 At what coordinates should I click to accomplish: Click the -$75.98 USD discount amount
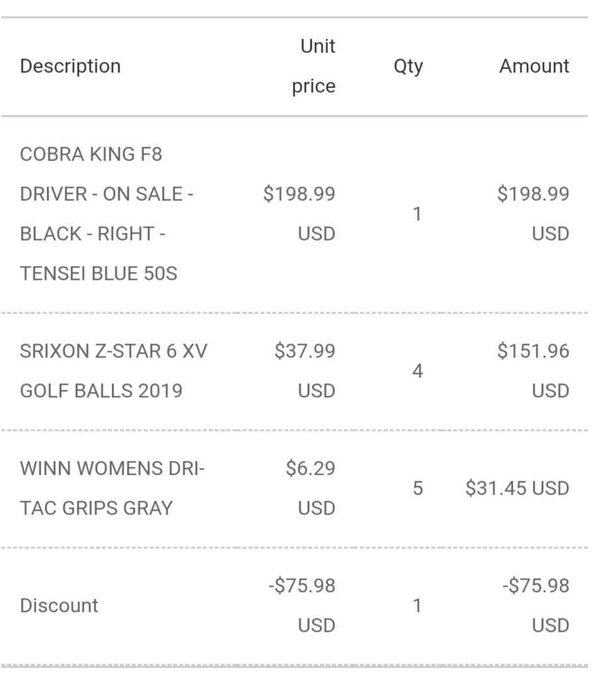(x=536, y=606)
